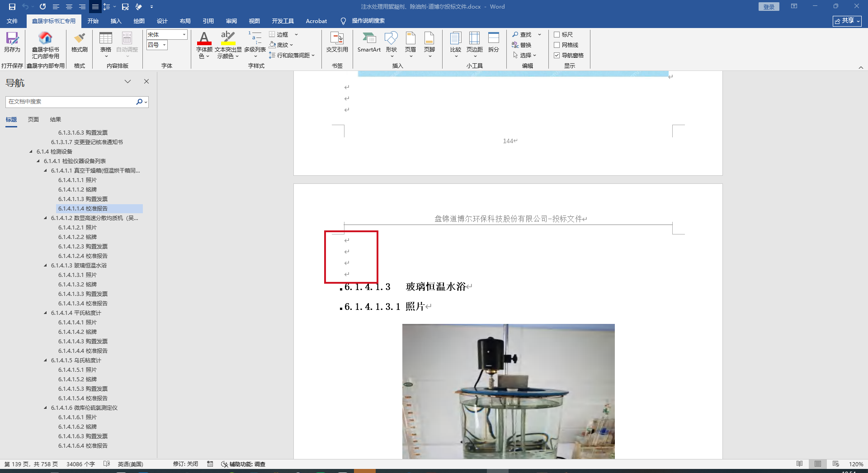This screenshot has height=473, width=868.
Task: Click the 查找 find button
Action: pyautogui.click(x=522, y=34)
